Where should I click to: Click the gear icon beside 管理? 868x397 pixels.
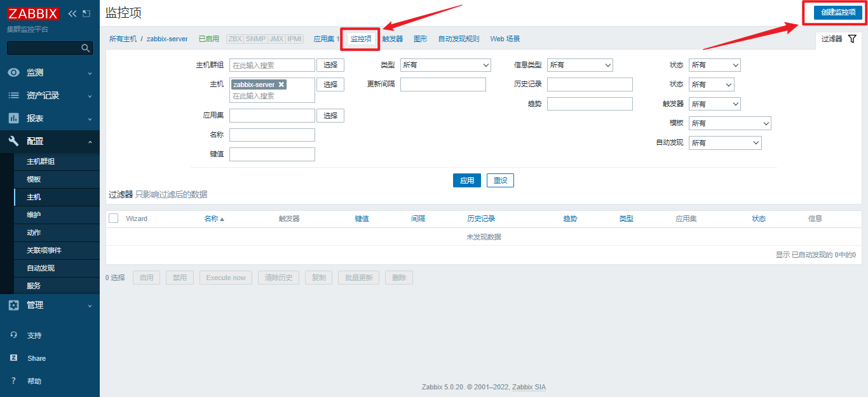[x=13, y=306]
